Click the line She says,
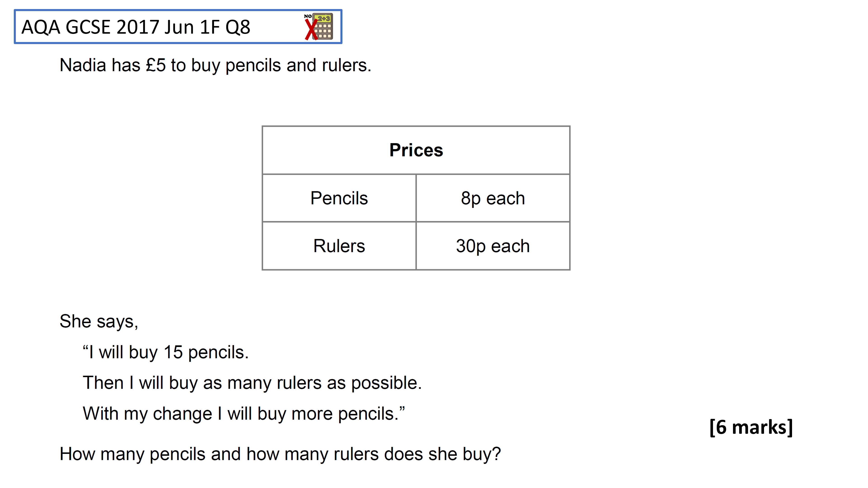This screenshot has width=868, height=488. coord(99,321)
